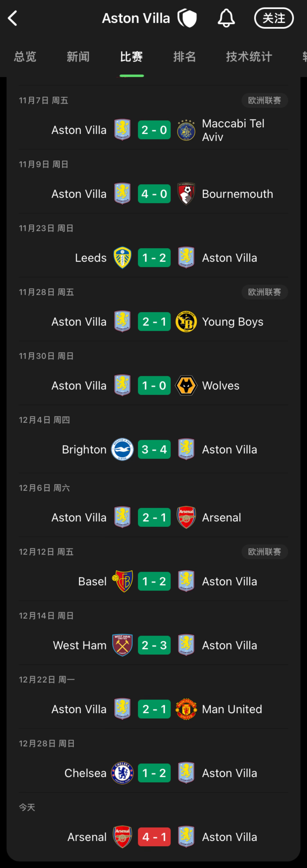Open the 技术统计 tab
Viewport: 307px width, 868px height.
pyautogui.click(x=249, y=57)
